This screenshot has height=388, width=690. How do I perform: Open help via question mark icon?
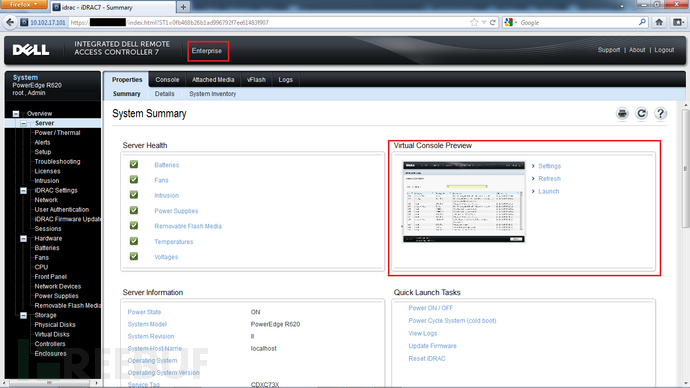[x=660, y=113]
